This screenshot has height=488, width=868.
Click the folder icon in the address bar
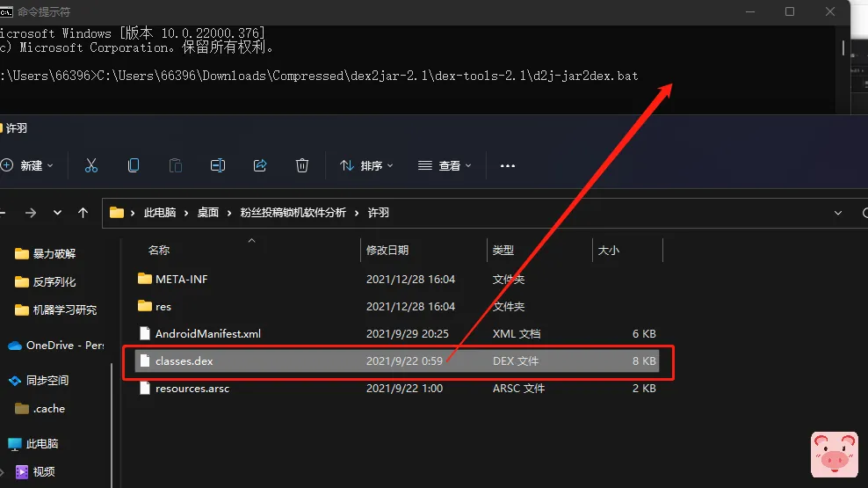point(117,212)
